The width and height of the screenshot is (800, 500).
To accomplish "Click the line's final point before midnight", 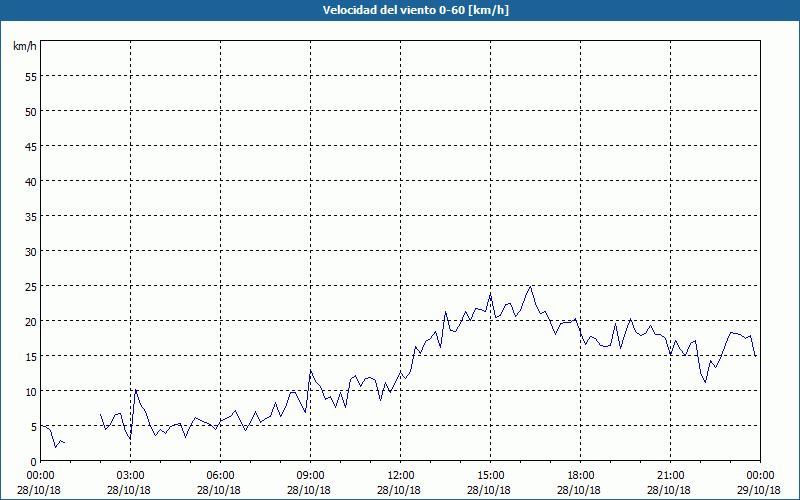I will (755, 356).
